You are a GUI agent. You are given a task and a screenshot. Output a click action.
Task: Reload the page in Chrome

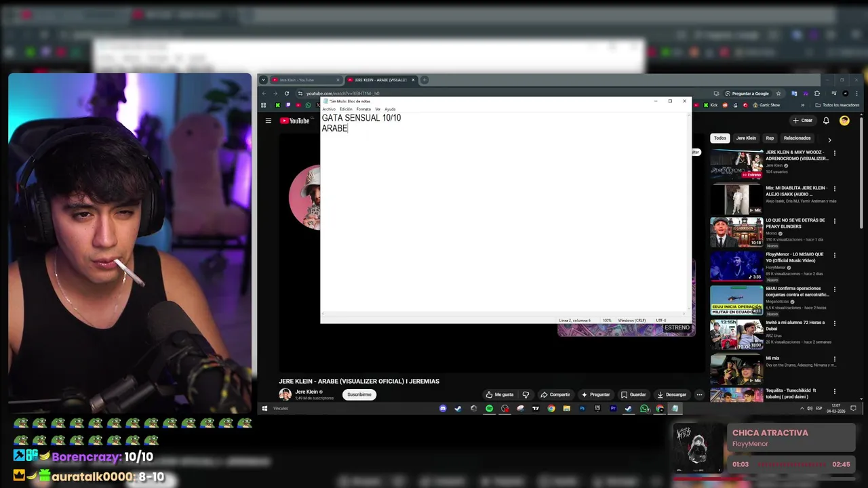click(287, 94)
